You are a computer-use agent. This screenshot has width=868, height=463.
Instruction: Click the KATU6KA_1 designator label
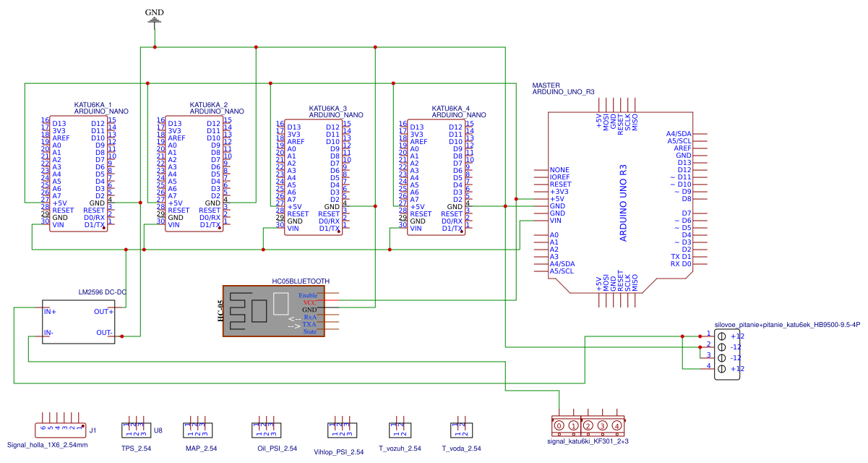[93, 105]
